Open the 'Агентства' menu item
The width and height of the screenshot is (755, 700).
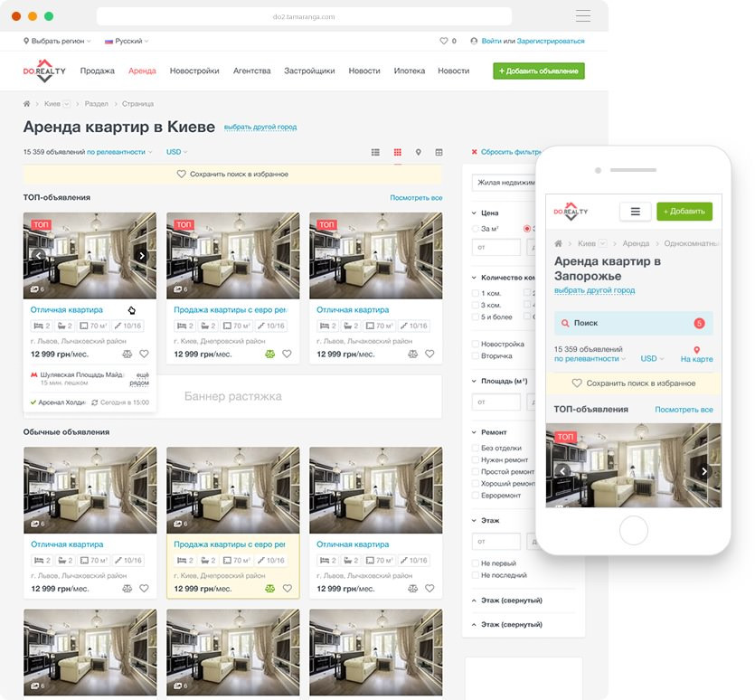click(x=252, y=71)
